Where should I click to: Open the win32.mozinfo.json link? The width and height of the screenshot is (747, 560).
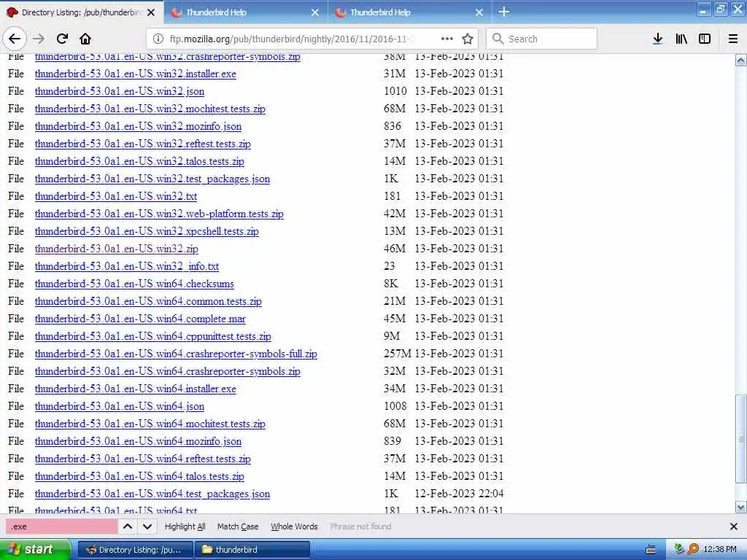[138, 126]
